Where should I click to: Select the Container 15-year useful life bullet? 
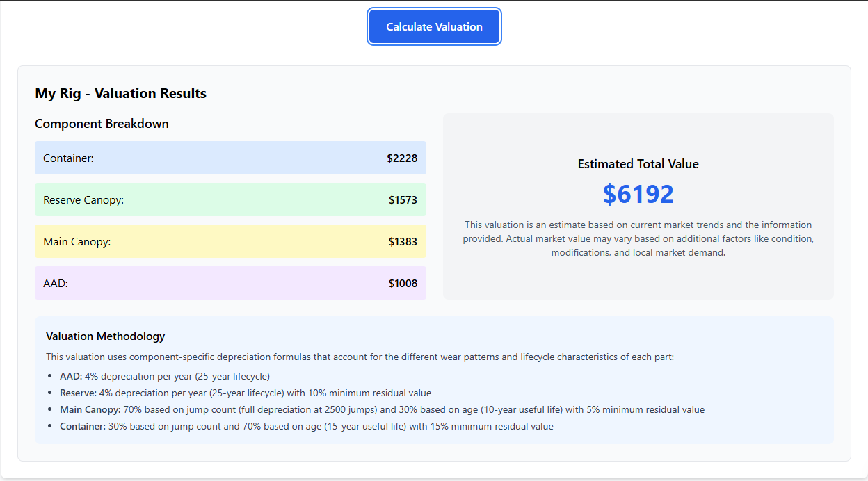click(x=306, y=427)
